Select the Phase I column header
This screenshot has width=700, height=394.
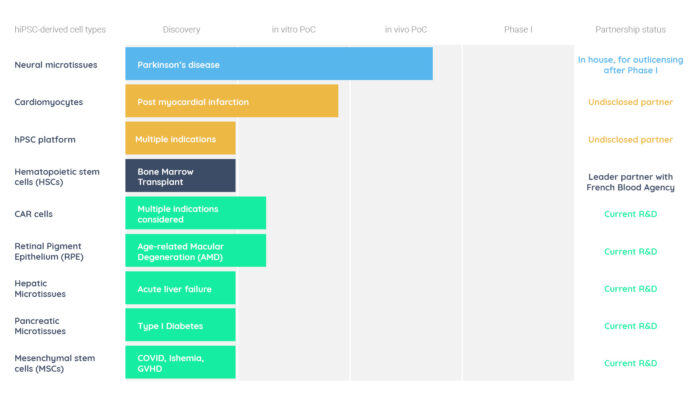tap(518, 29)
